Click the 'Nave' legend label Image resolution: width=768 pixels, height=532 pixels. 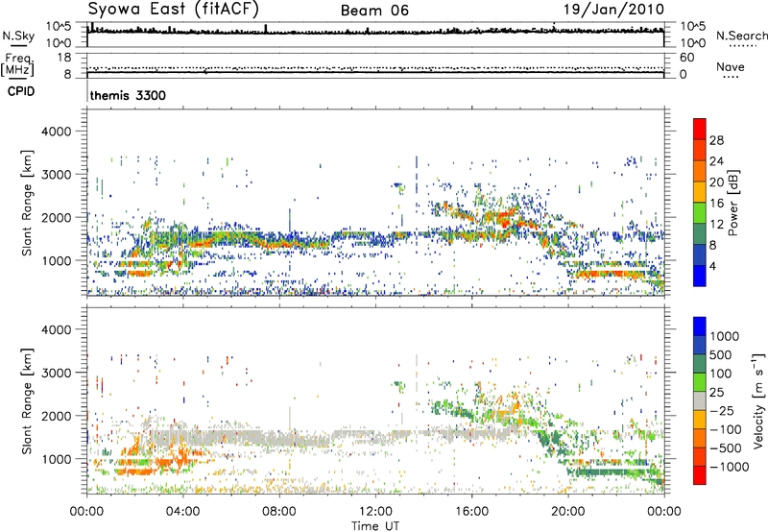click(730, 67)
